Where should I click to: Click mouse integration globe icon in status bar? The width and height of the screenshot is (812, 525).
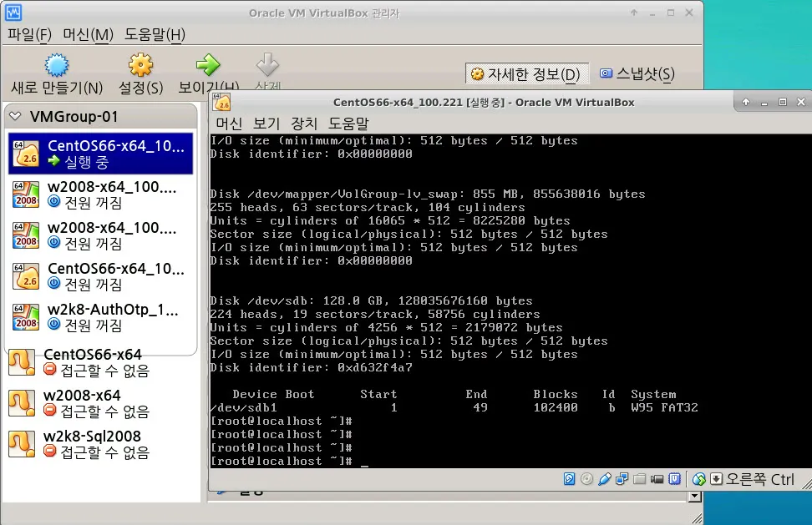click(699, 479)
